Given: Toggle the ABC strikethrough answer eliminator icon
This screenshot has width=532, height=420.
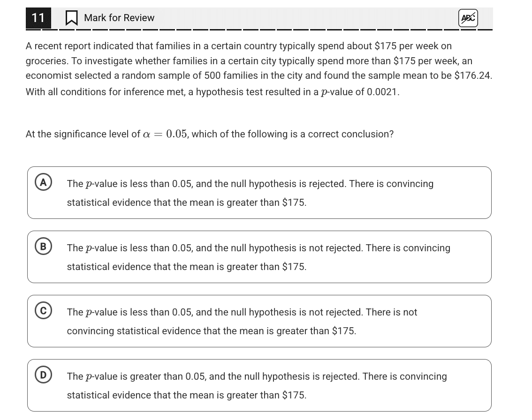Looking at the screenshot, I should [468, 18].
